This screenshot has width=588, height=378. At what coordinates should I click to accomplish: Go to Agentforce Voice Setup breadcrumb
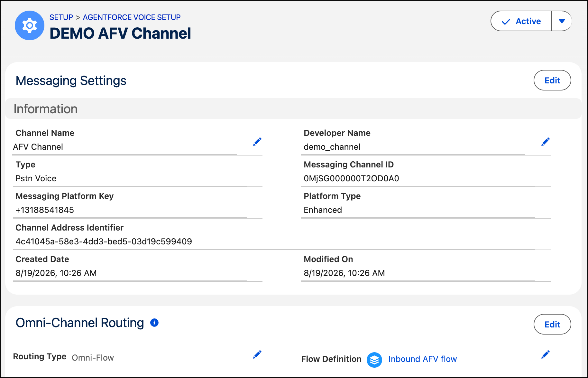132,17
